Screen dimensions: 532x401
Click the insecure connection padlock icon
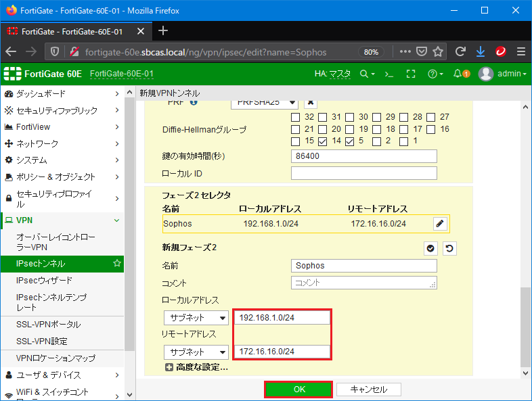click(x=74, y=52)
